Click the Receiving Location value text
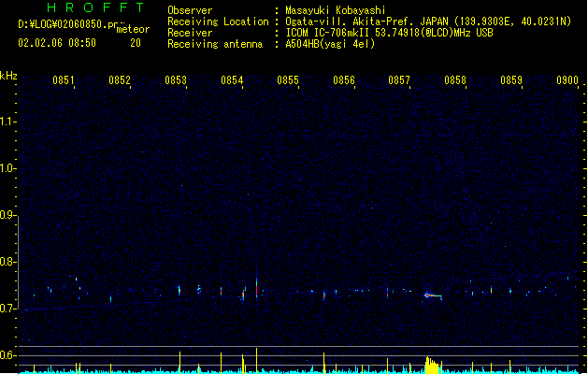Image resolution: width=588 pixels, height=374 pixels. [428, 22]
